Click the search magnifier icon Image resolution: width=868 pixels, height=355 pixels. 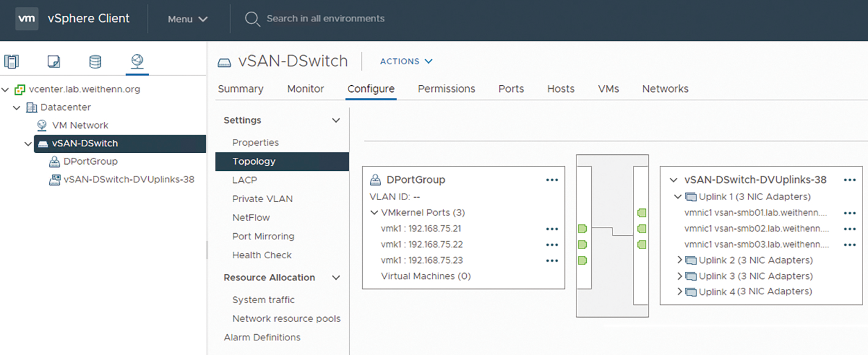252,19
